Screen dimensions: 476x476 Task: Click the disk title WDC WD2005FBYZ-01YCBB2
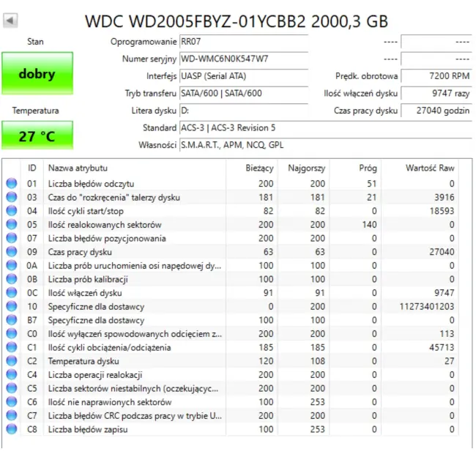click(237, 21)
